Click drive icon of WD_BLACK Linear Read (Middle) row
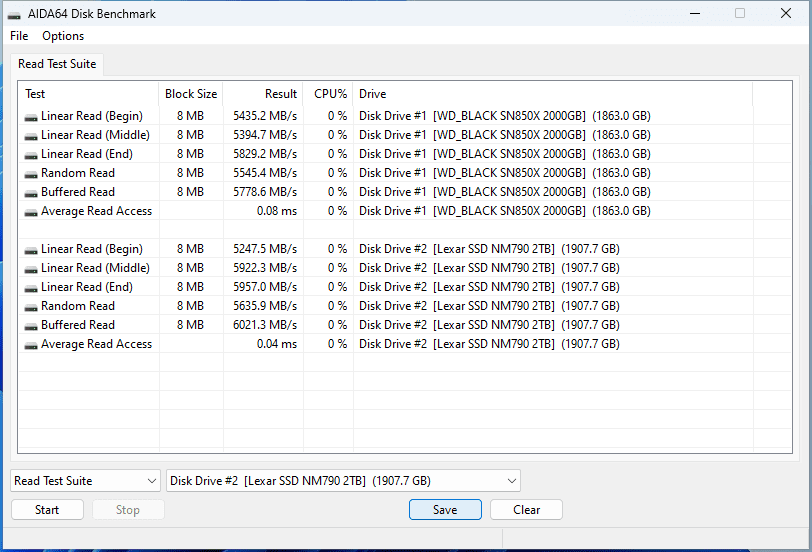Screen dimensions: 812x552 tap(31, 136)
